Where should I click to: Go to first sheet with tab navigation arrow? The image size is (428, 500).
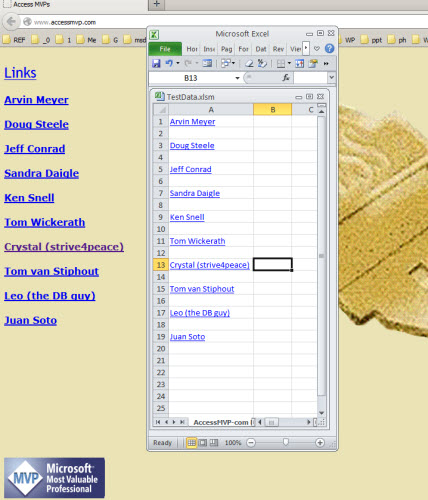tap(158, 422)
